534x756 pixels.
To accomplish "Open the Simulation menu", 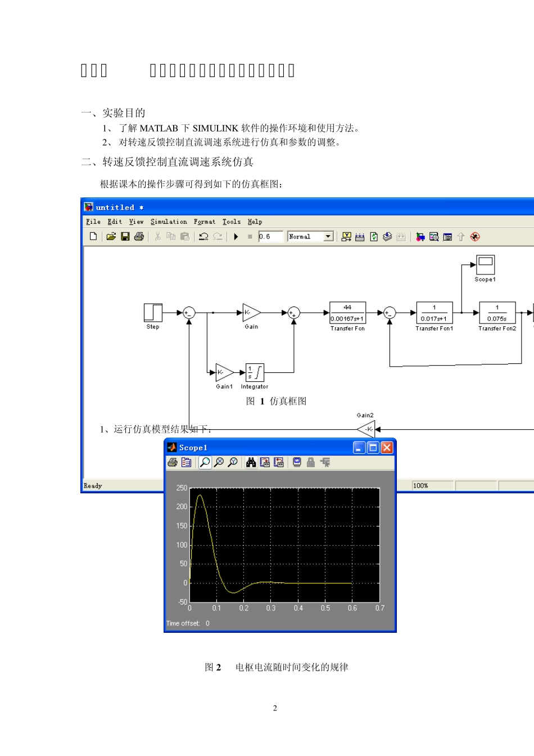I will pos(169,222).
